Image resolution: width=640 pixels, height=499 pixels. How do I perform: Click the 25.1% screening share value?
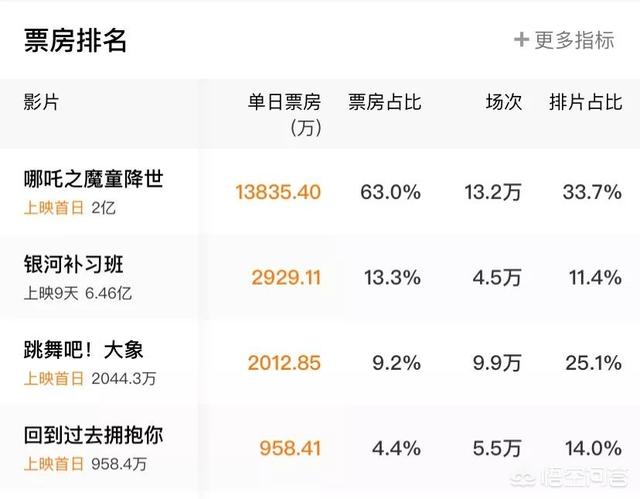[594, 363]
